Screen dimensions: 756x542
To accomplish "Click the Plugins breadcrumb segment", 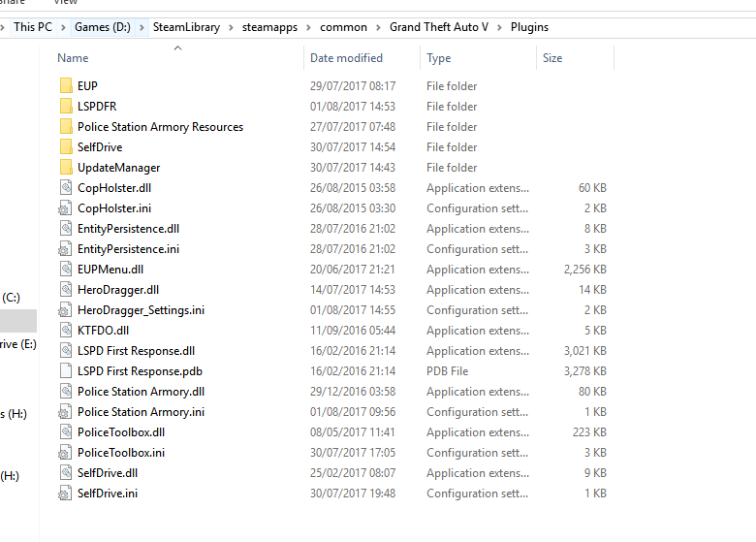I will (529, 27).
